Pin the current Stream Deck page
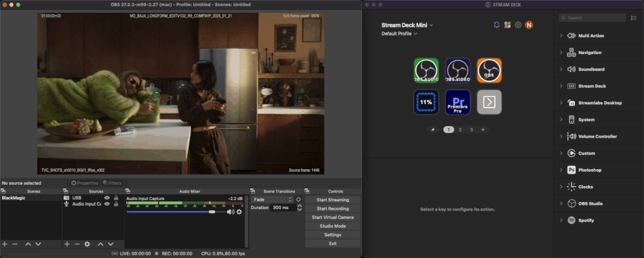 433,129
